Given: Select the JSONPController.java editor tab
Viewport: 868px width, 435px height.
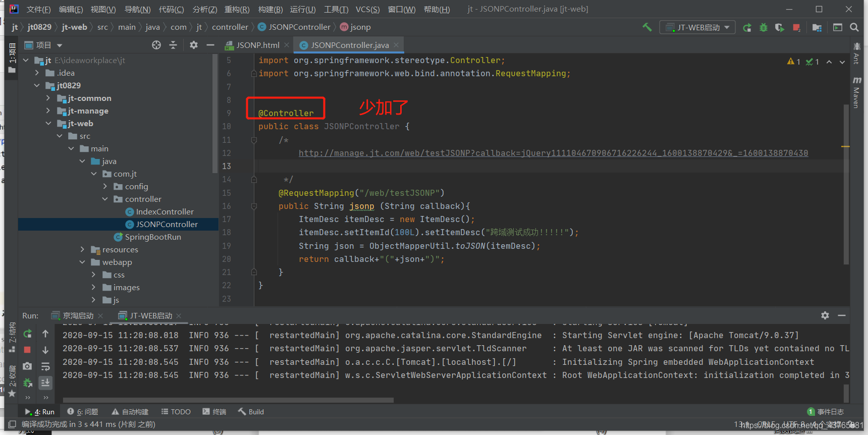Looking at the screenshot, I should pyautogui.click(x=349, y=45).
